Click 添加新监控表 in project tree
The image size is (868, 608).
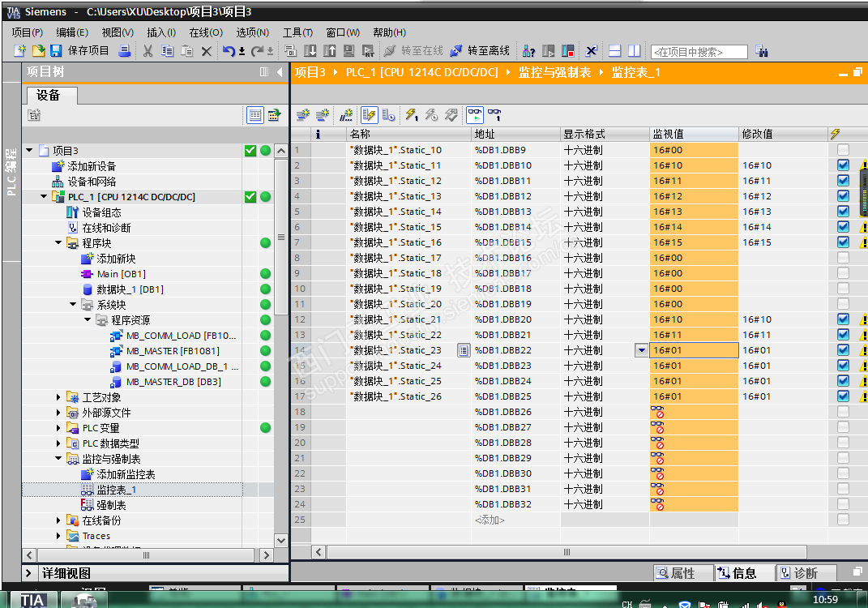tap(126, 474)
